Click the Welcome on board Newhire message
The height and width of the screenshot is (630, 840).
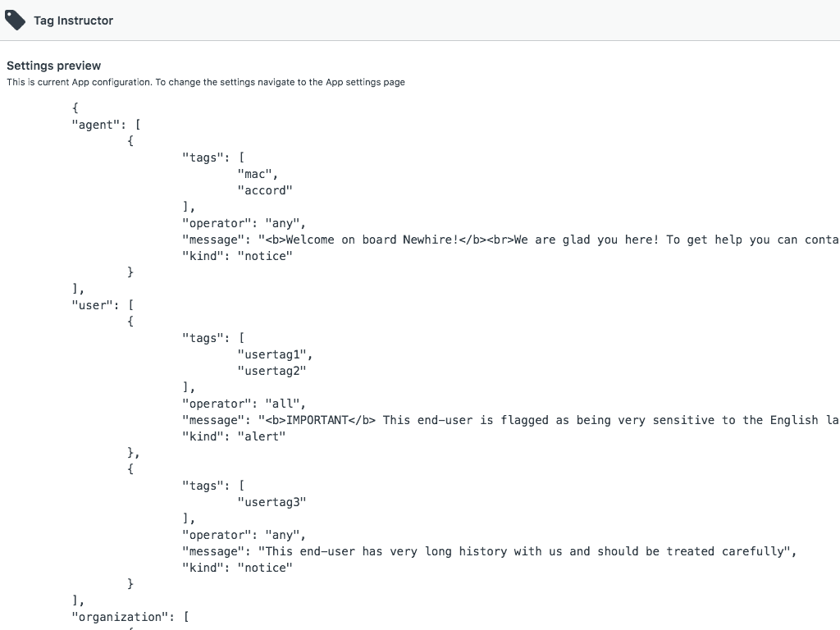click(509, 240)
